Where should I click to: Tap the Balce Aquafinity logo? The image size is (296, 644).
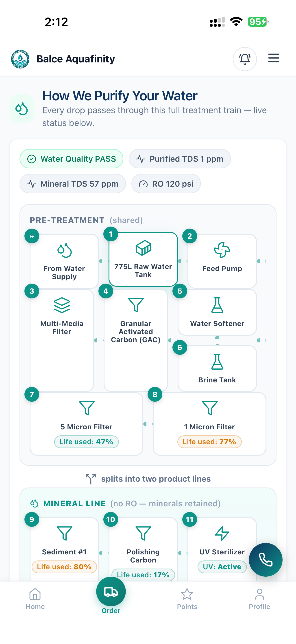(20, 59)
